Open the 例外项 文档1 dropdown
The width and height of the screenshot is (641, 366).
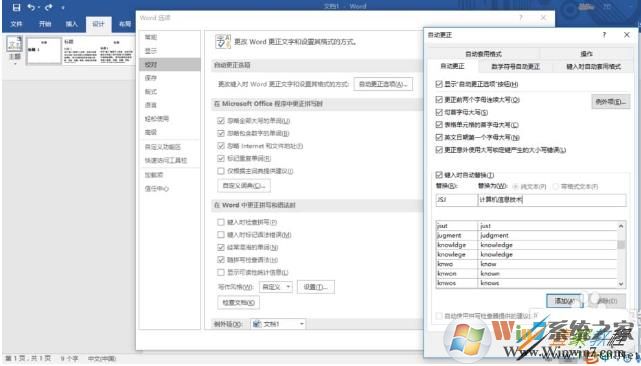[278, 324]
